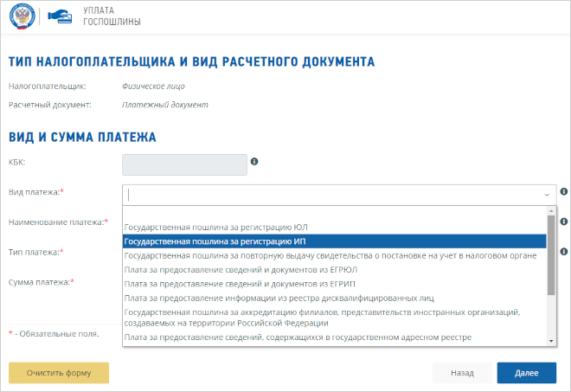Click the dropdown list scroll up arrow
The height and width of the screenshot is (392, 571).
click(x=551, y=210)
